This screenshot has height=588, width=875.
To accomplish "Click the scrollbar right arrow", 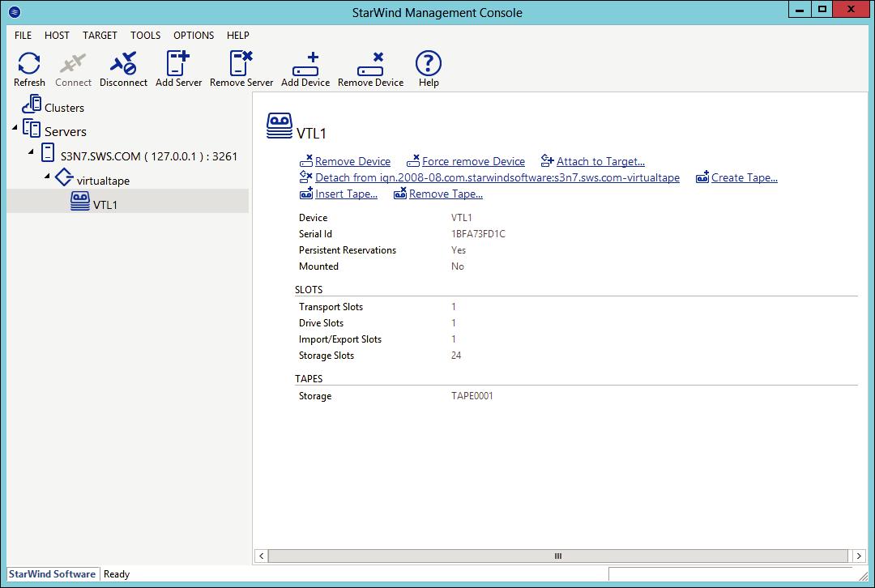I will 859,556.
